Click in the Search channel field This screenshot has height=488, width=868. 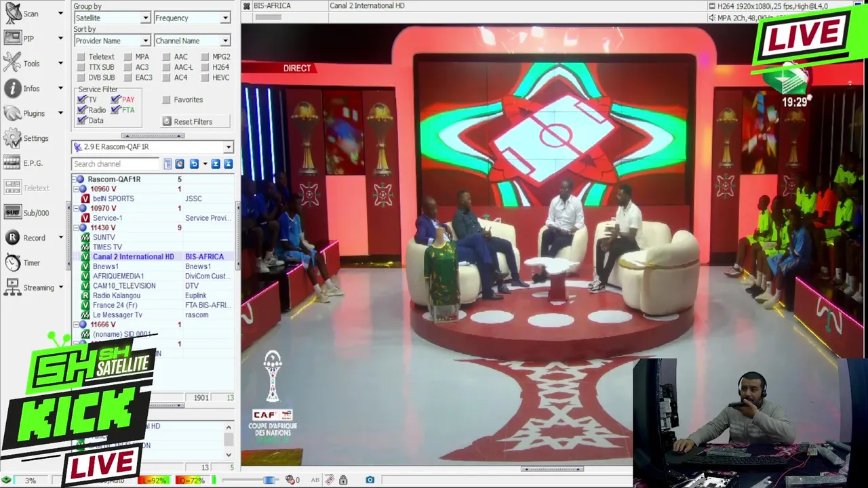point(115,164)
